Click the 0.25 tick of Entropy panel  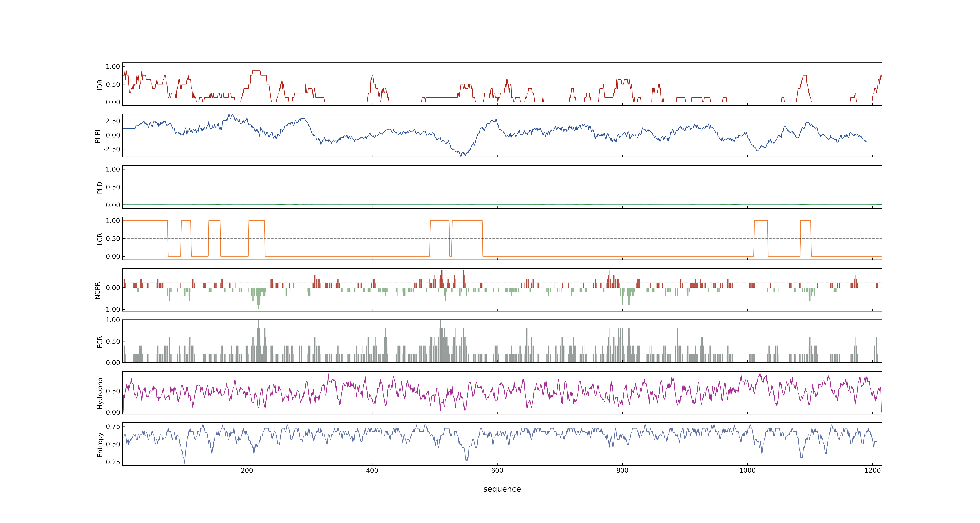click(113, 462)
